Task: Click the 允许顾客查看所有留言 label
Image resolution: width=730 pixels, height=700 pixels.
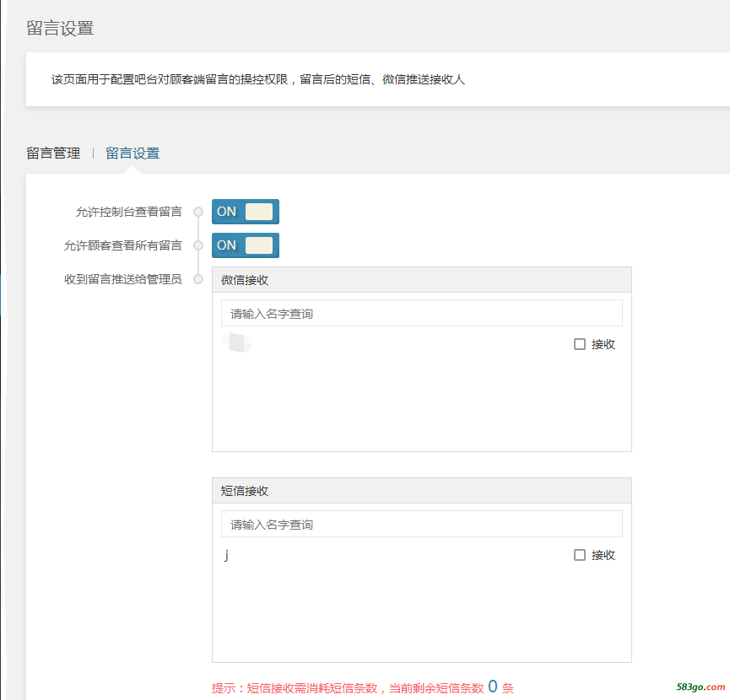Action: coord(123,245)
